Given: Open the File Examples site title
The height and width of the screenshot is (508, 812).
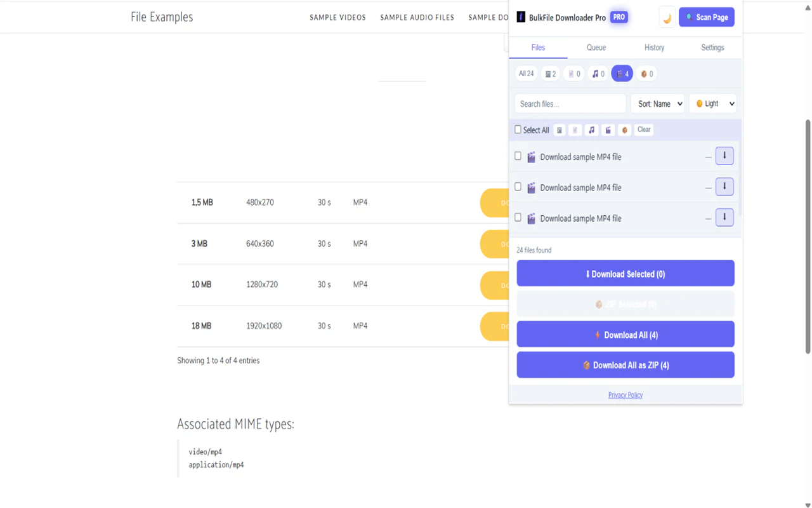Looking at the screenshot, I should point(162,17).
